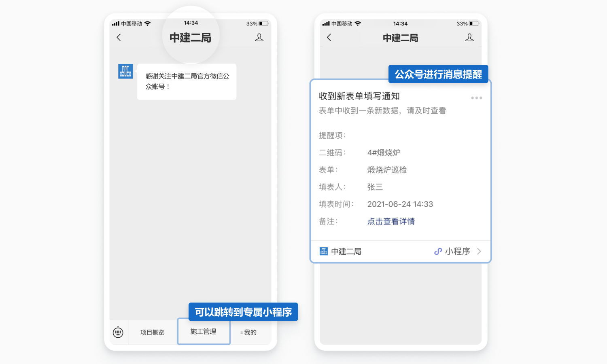Image resolution: width=607 pixels, height=364 pixels.
Task: Open profile icon on the right phone
Action: [x=469, y=38]
